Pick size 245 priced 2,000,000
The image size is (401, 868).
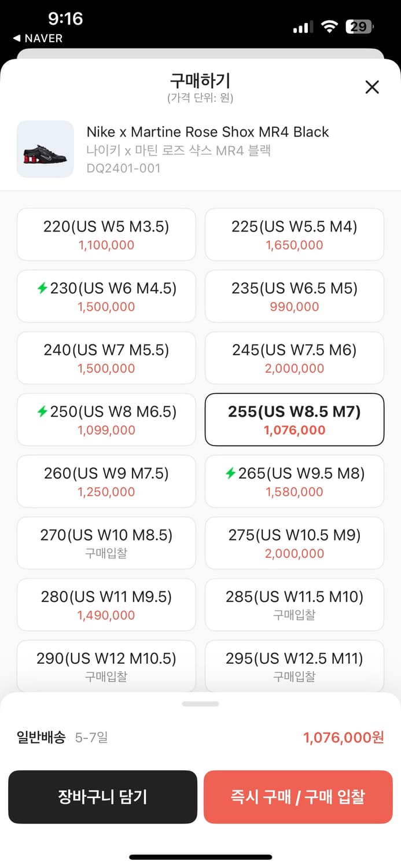(294, 358)
